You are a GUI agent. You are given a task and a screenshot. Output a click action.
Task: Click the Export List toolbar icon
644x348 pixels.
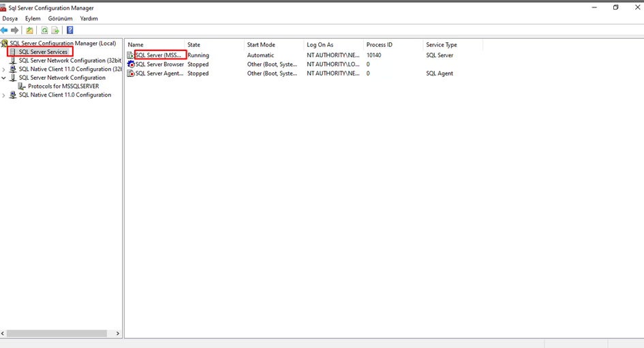[55, 31]
